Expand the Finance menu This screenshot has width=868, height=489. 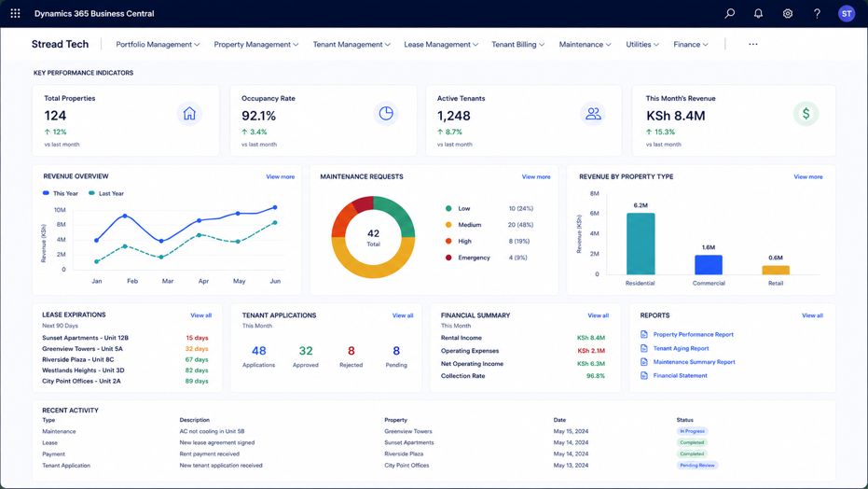[691, 44]
